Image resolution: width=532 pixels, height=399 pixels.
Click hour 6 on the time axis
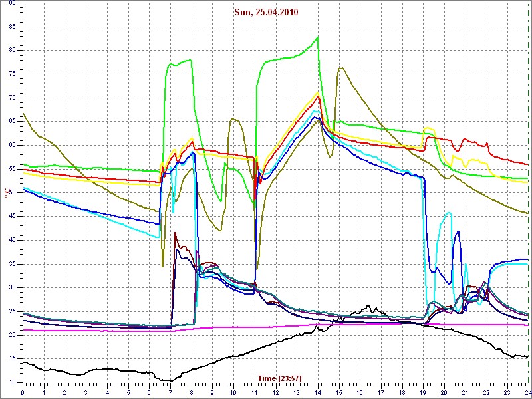click(149, 392)
